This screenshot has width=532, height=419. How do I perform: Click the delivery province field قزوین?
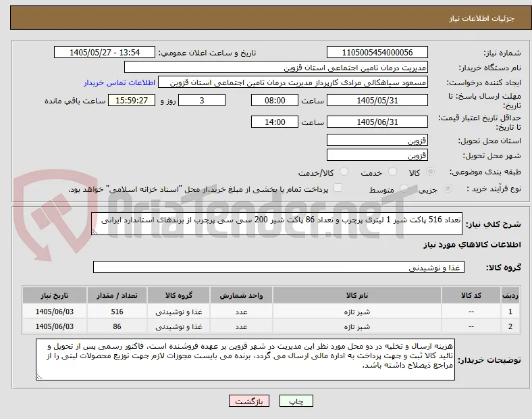[x=377, y=140]
